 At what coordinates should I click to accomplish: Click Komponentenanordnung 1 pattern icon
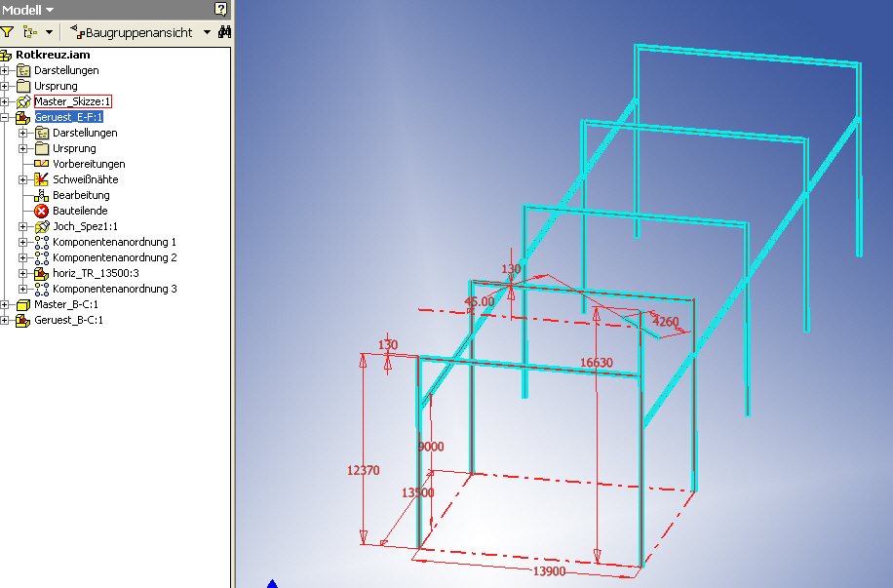point(42,242)
